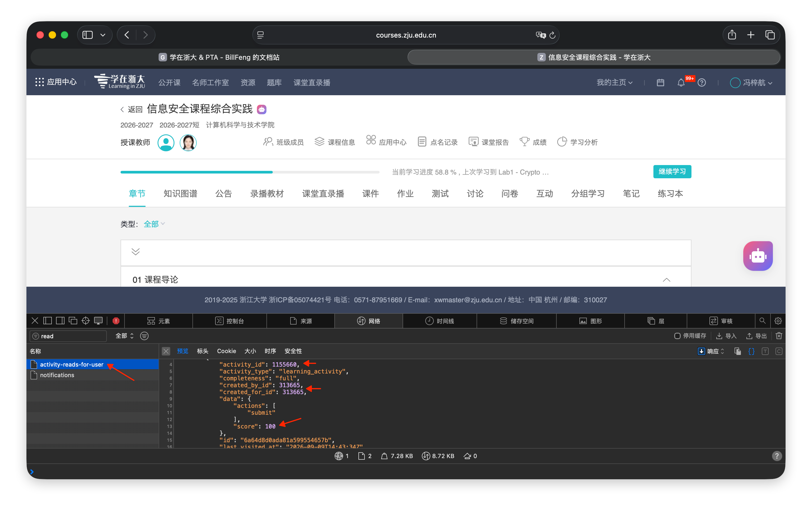Open the 类型 全部 dropdown
Screen dimensions: 812x511
[154, 224]
